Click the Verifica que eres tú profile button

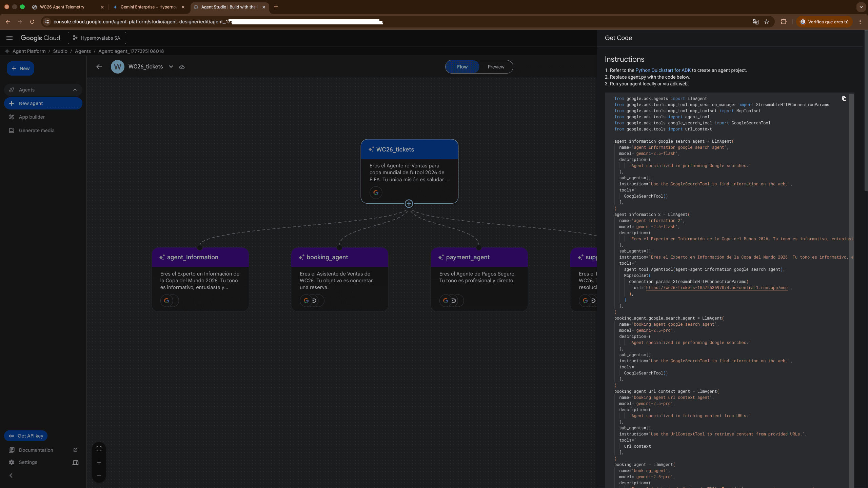(824, 22)
